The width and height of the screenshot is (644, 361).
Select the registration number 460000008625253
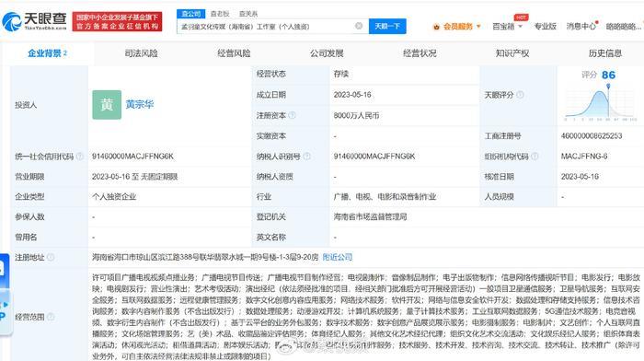coord(592,135)
